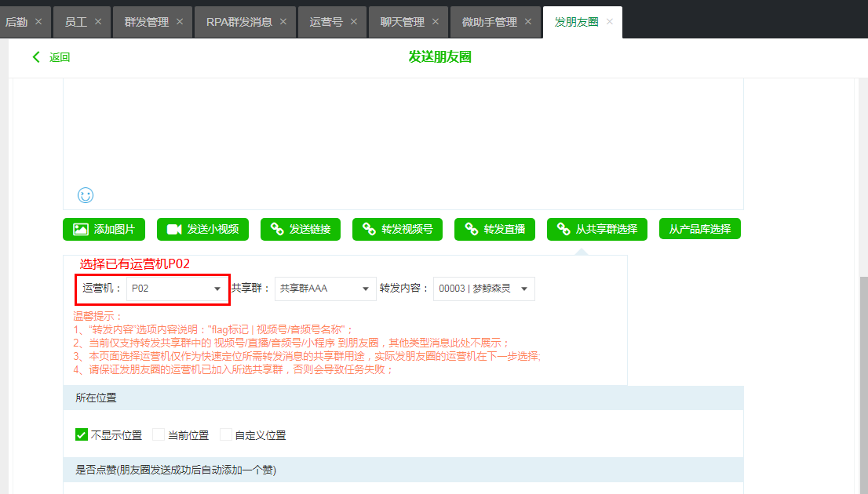Viewport: 868px width, 494px height.
Task: Enable the 自定义位置 checkbox
Action: (226, 434)
